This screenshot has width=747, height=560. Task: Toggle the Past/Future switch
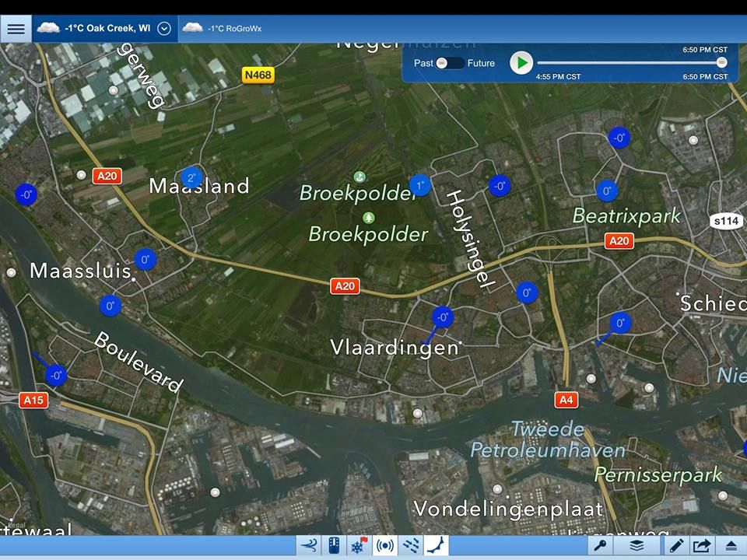pos(449,63)
